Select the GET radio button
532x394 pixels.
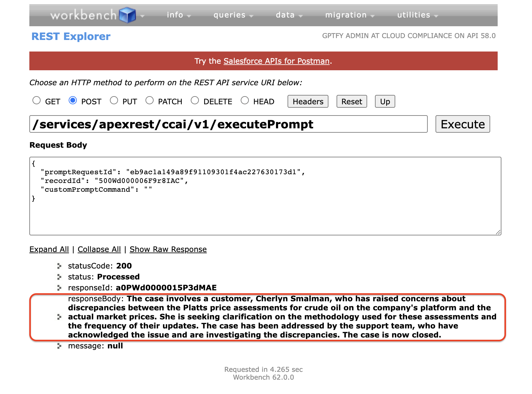tap(37, 101)
